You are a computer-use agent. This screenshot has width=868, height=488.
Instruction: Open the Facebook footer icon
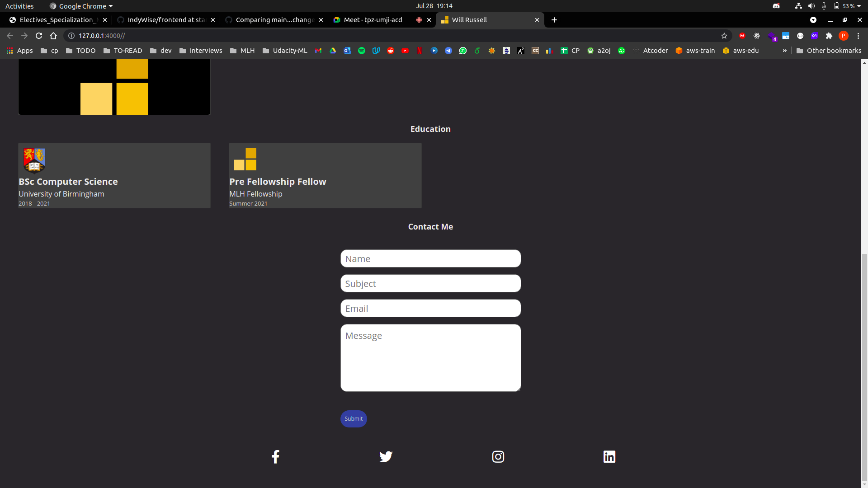click(275, 457)
